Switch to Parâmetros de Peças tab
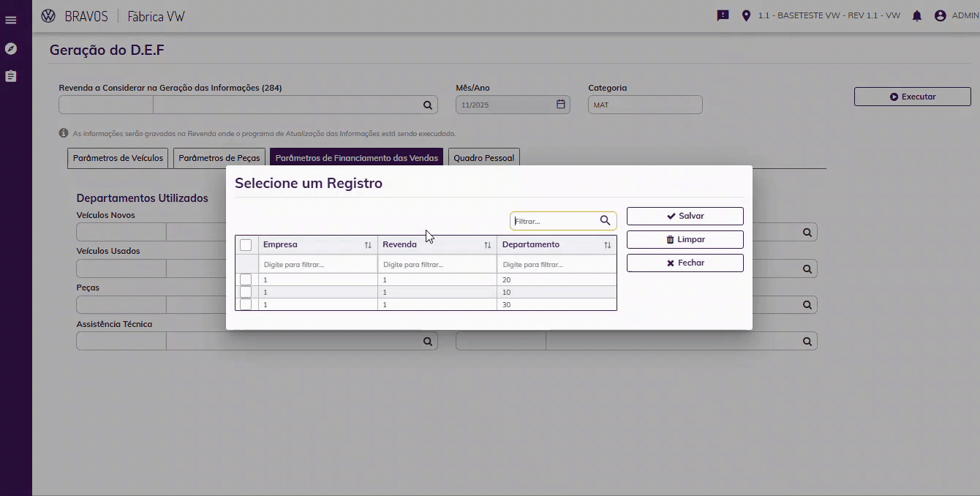 click(x=219, y=158)
